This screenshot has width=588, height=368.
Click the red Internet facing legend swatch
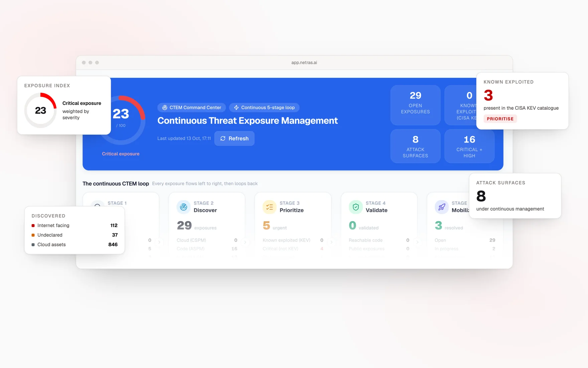(x=33, y=225)
